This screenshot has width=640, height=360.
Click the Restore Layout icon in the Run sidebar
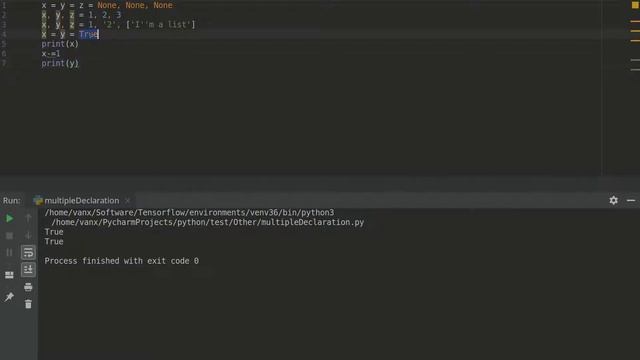point(9,275)
